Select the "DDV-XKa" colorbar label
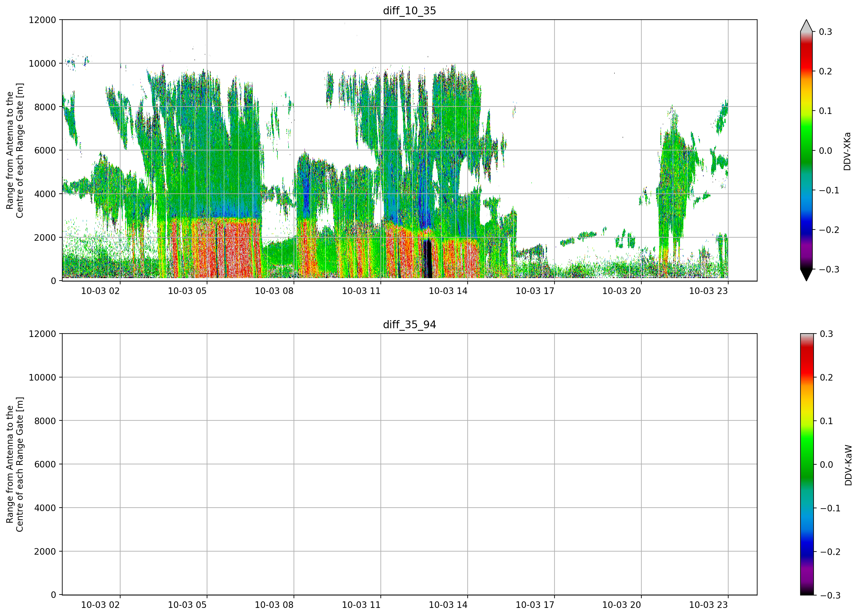This screenshot has width=859, height=616. click(x=847, y=151)
